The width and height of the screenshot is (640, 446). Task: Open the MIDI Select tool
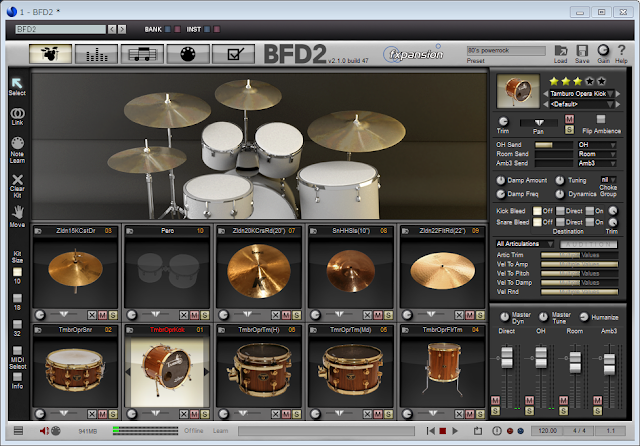point(17,351)
